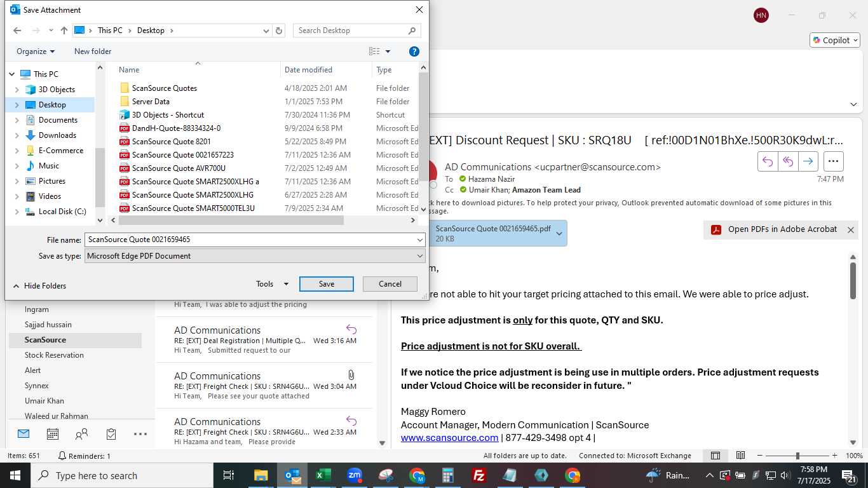Click the Search Desktop field
The width and height of the screenshot is (868, 488).
(356, 30)
